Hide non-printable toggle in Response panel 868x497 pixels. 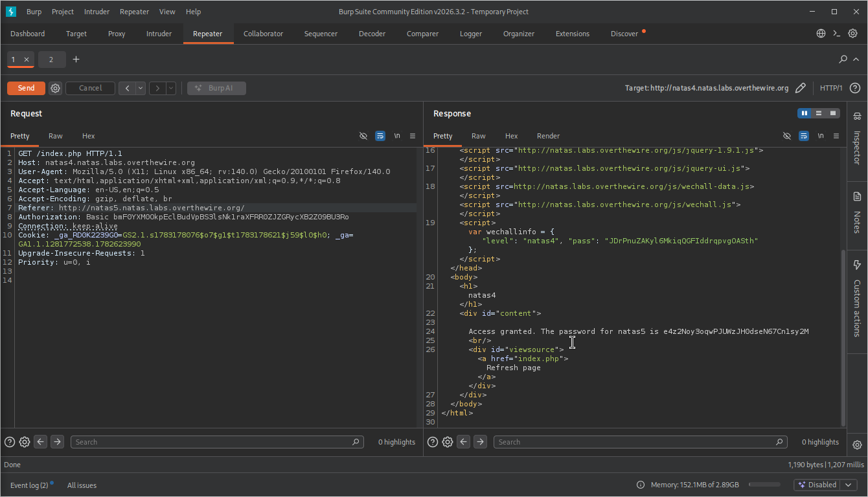point(787,136)
